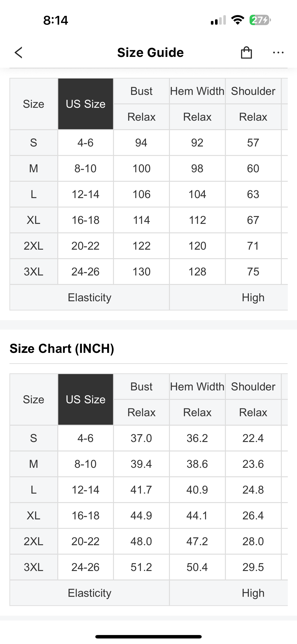The height and width of the screenshot is (644, 297).
Task: Tap the cellular signal bars
Action: point(218,20)
